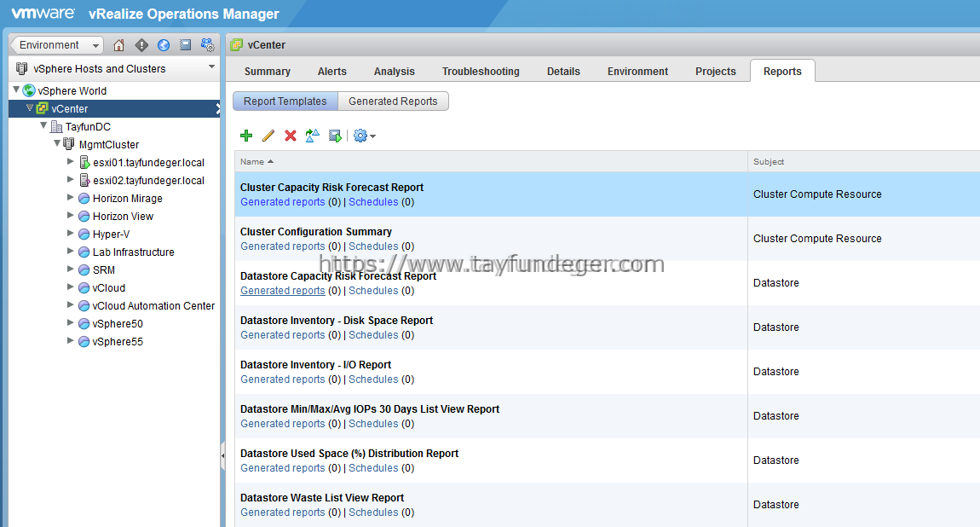Collapse the TayfunDC tree node
The height and width of the screenshot is (527, 980).
[43, 125]
